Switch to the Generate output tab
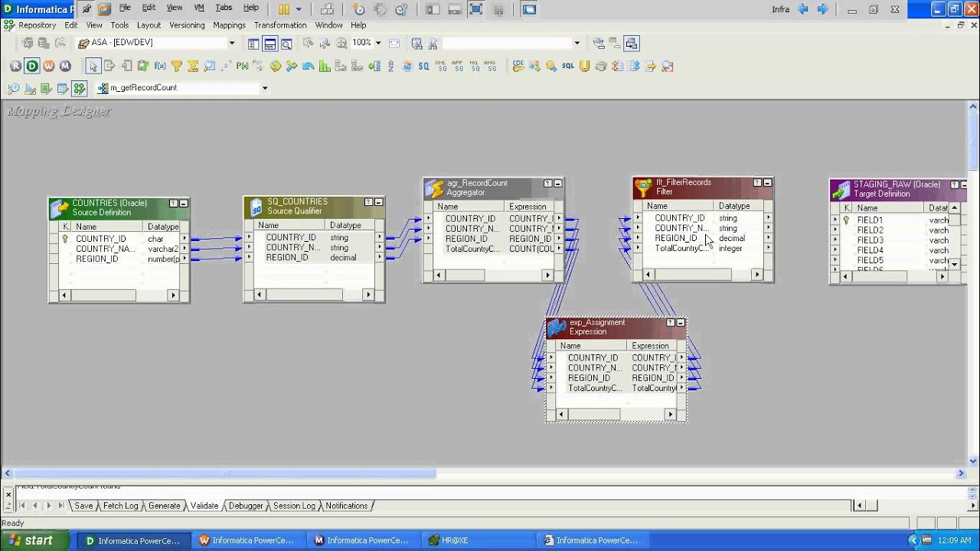Image resolution: width=980 pixels, height=551 pixels. tap(164, 506)
